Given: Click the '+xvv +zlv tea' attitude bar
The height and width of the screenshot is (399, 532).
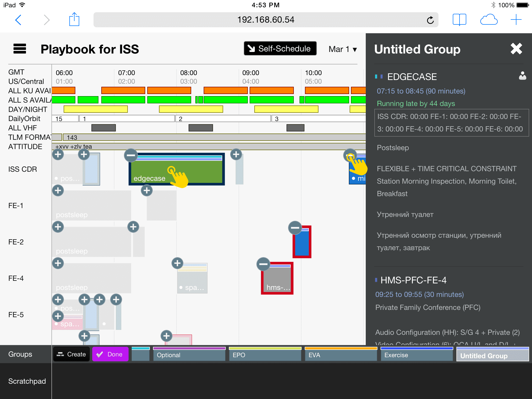Looking at the screenshot, I should pyautogui.click(x=209, y=147).
